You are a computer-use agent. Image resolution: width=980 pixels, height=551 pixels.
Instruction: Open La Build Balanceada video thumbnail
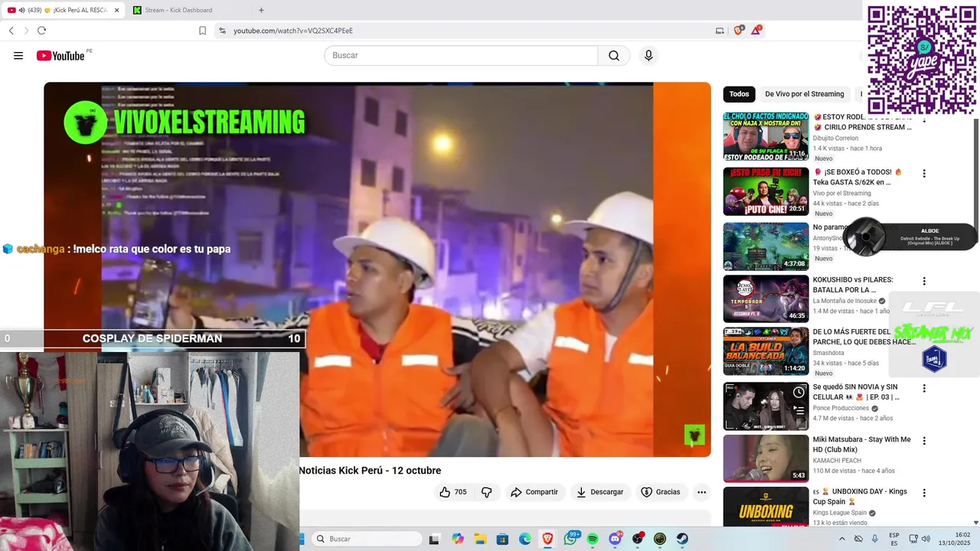tap(766, 351)
